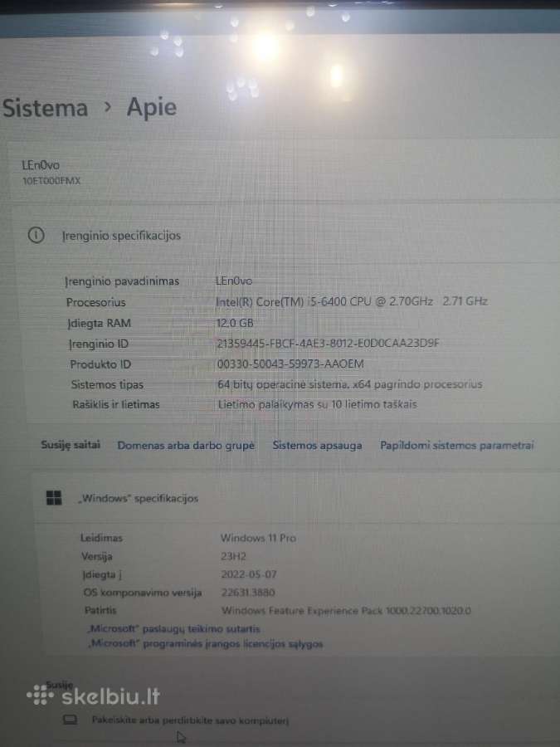
Task: Click the computer icon beside Pakeiskite arba perdirbkite
Action: tap(70, 720)
